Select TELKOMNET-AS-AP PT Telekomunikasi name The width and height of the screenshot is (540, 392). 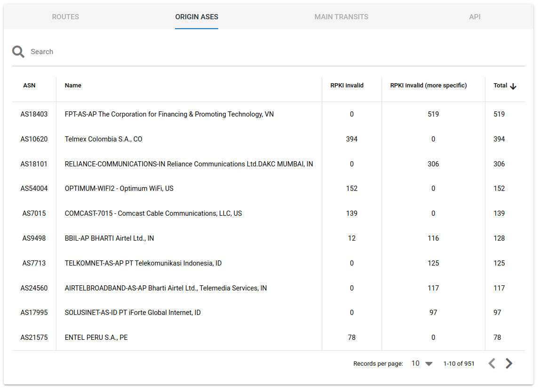click(143, 263)
